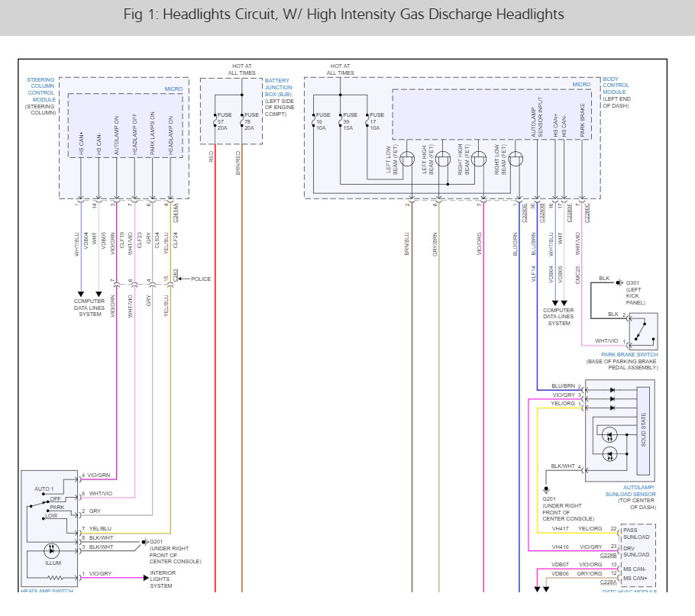Click the MS CAN+ terminal label
Screen dimensions: 695x616
(x=635, y=579)
